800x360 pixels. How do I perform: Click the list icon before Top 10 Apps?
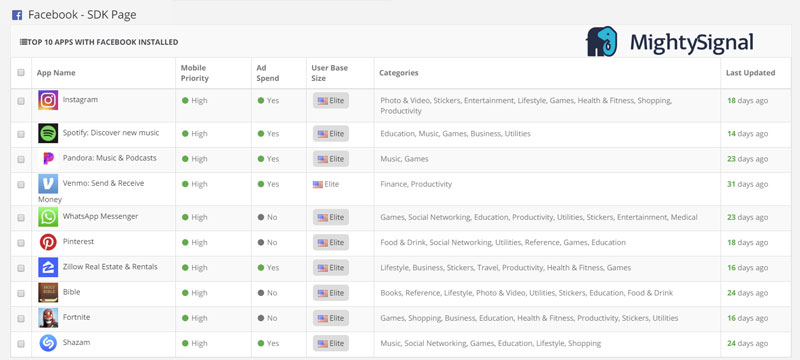(x=23, y=42)
